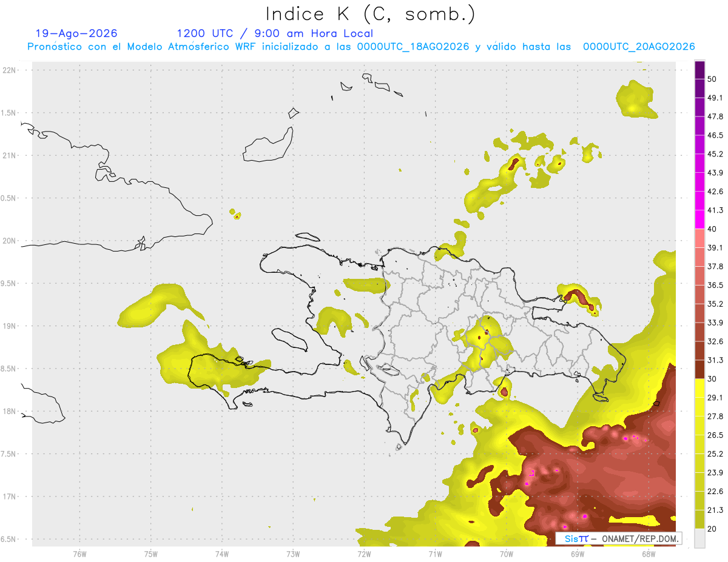Click the "20N" latitude label

[x=9, y=241]
